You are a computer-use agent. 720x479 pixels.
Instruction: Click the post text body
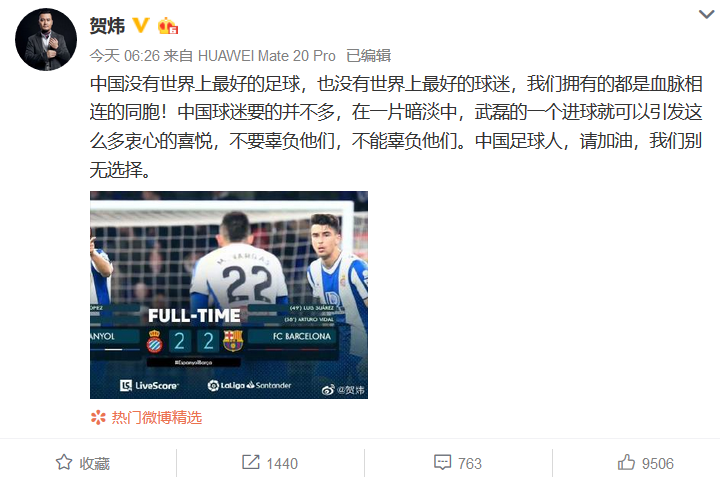coord(396,127)
